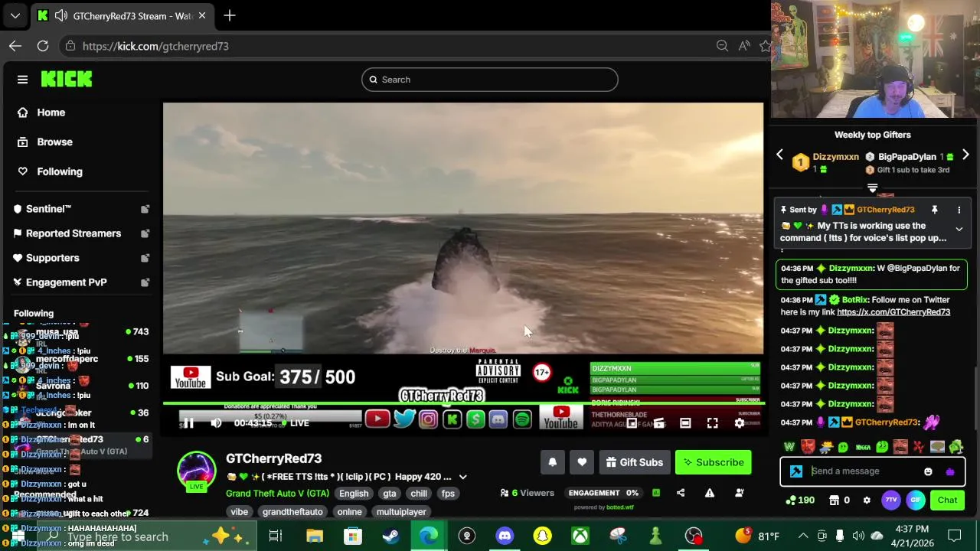Open external link icon next to Supporters
Image resolution: width=980 pixels, height=551 pixels.
(145, 258)
